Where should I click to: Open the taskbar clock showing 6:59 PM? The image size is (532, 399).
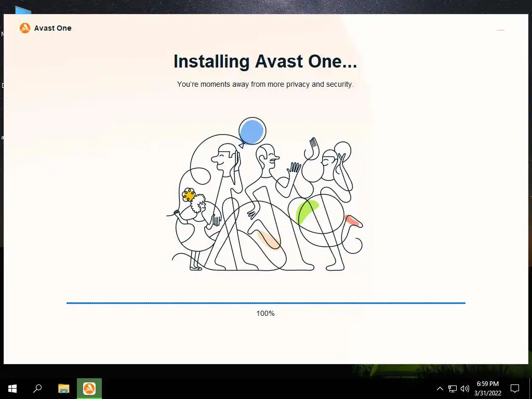click(x=487, y=389)
